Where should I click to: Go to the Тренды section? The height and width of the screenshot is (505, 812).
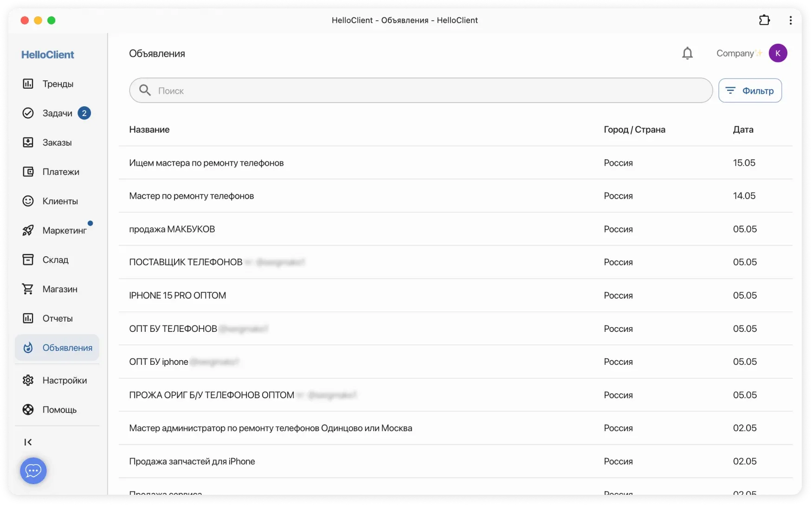click(x=58, y=84)
